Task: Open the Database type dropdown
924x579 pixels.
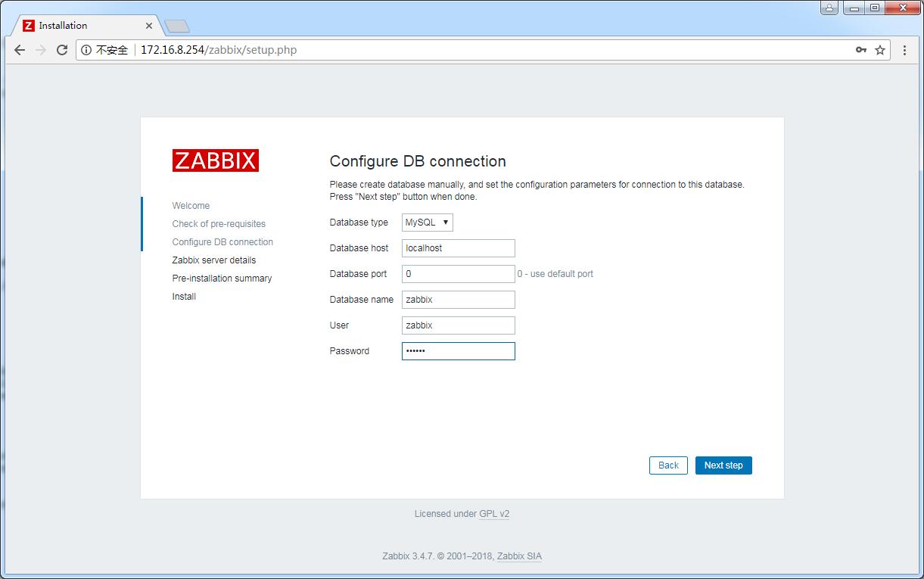Action: [x=428, y=223]
